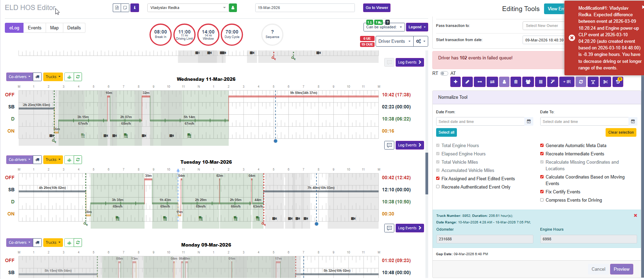
Task: Switch to the Events tab
Action: tap(35, 28)
